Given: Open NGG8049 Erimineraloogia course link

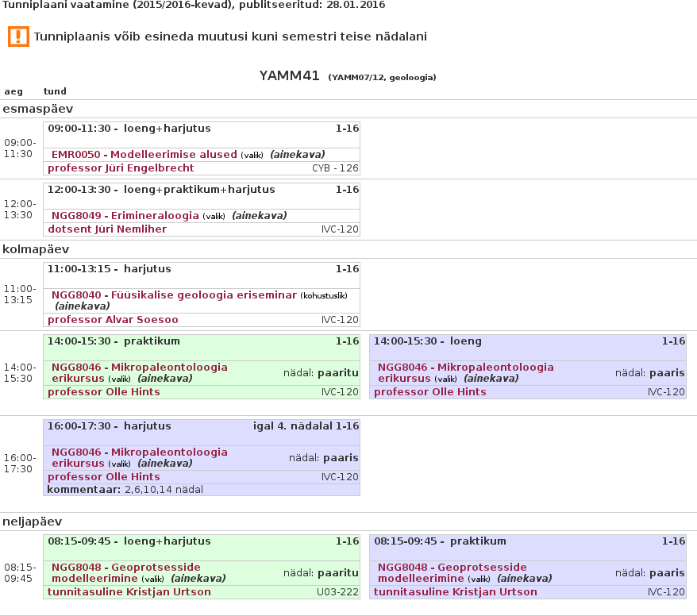Looking at the screenshot, I should click(125, 216).
